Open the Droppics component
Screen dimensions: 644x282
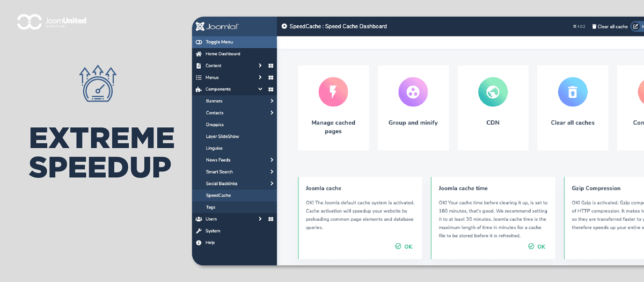215,125
